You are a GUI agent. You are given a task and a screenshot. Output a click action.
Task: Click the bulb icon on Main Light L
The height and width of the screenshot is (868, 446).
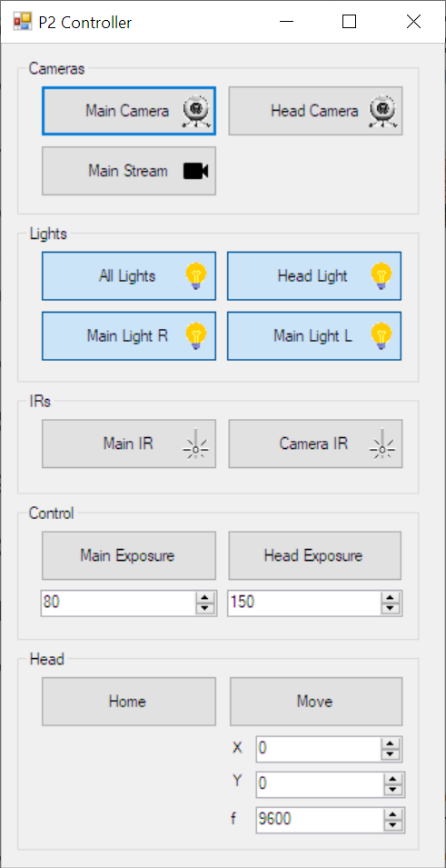pyautogui.click(x=382, y=336)
